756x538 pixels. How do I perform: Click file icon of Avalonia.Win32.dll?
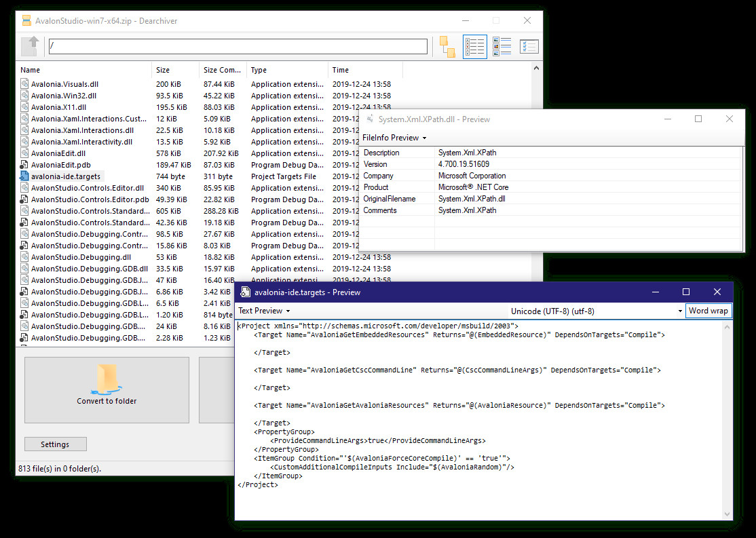point(24,96)
